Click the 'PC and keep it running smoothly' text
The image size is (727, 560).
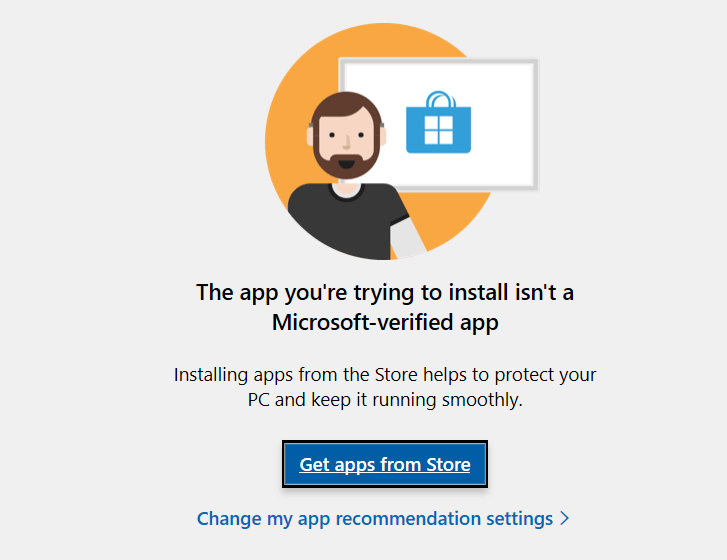[385, 400]
